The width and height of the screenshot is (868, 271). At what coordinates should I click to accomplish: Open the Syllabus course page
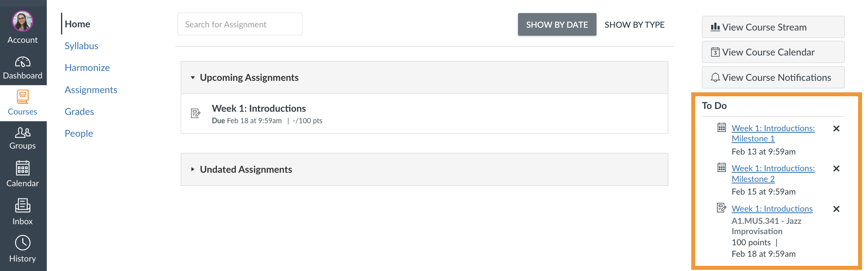click(81, 46)
